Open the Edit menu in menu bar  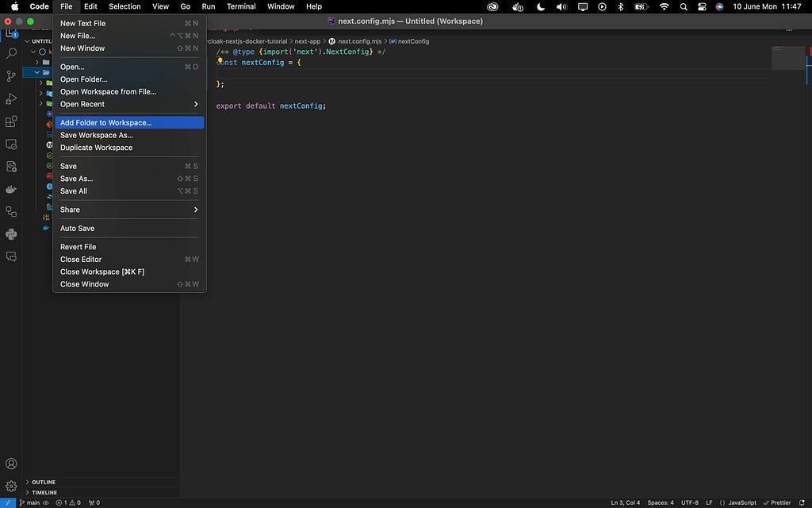click(90, 6)
